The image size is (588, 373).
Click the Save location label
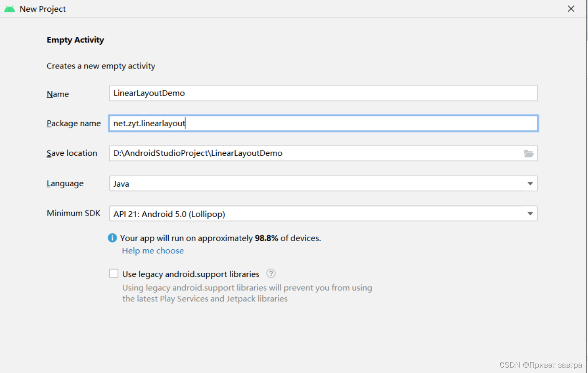tap(72, 153)
